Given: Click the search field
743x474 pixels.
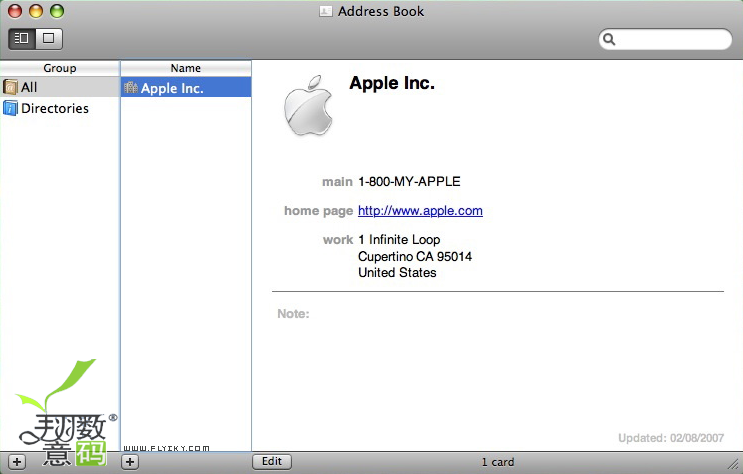Looking at the screenshot, I should [665, 39].
